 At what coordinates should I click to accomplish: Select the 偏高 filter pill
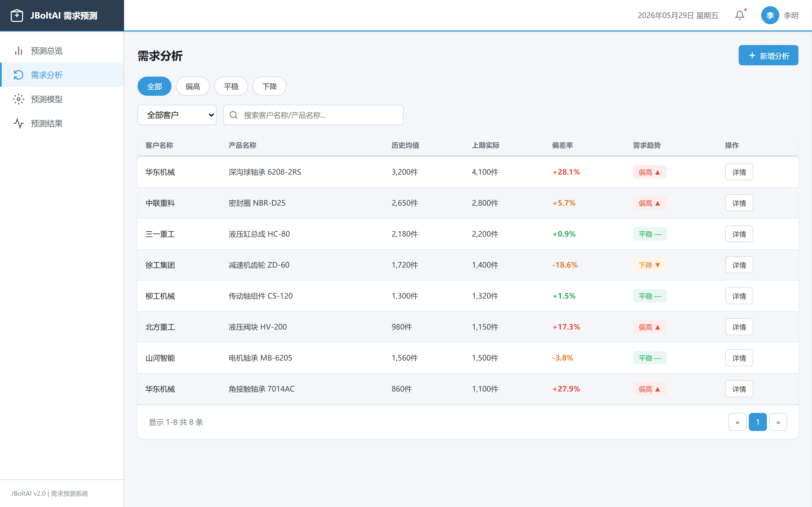pyautogui.click(x=193, y=86)
